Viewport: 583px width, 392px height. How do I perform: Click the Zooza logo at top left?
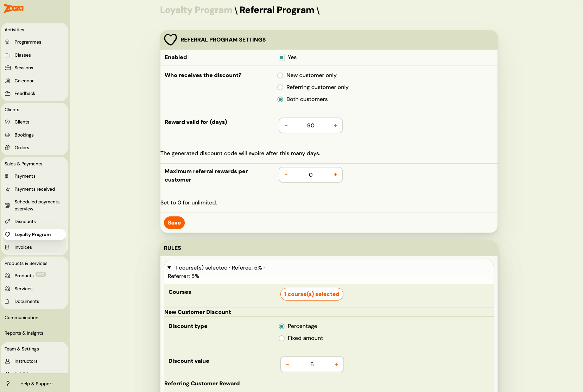pos(13,8)
